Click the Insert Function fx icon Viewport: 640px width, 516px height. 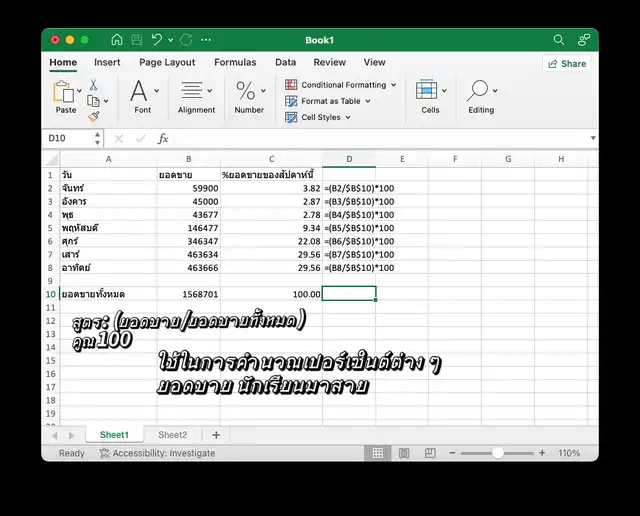click(x=163, y=139)
